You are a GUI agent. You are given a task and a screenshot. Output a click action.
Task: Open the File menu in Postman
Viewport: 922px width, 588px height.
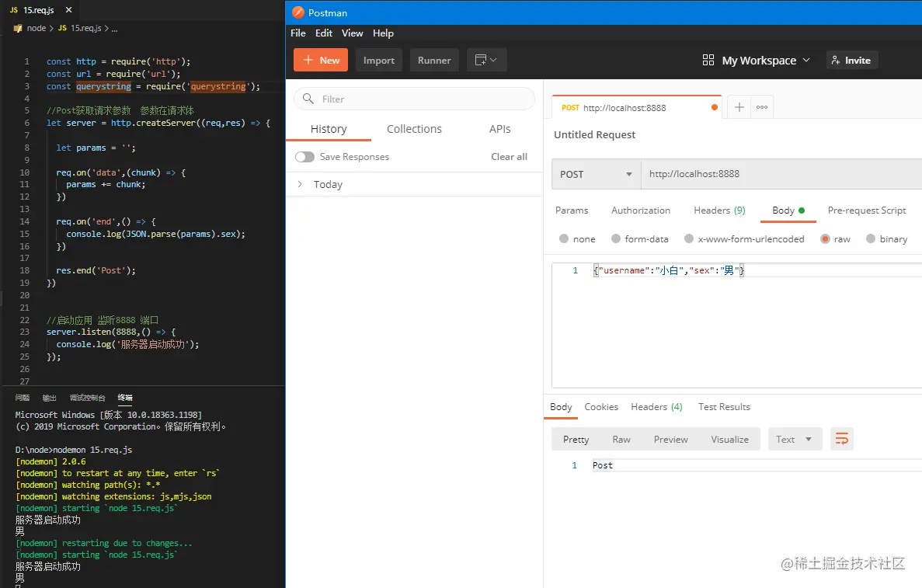click(298, 33)
